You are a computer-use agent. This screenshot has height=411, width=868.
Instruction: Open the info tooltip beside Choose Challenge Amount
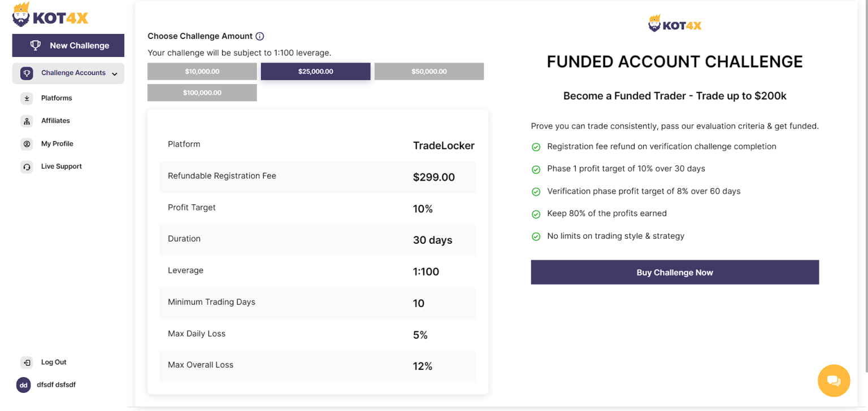(260, 36)
